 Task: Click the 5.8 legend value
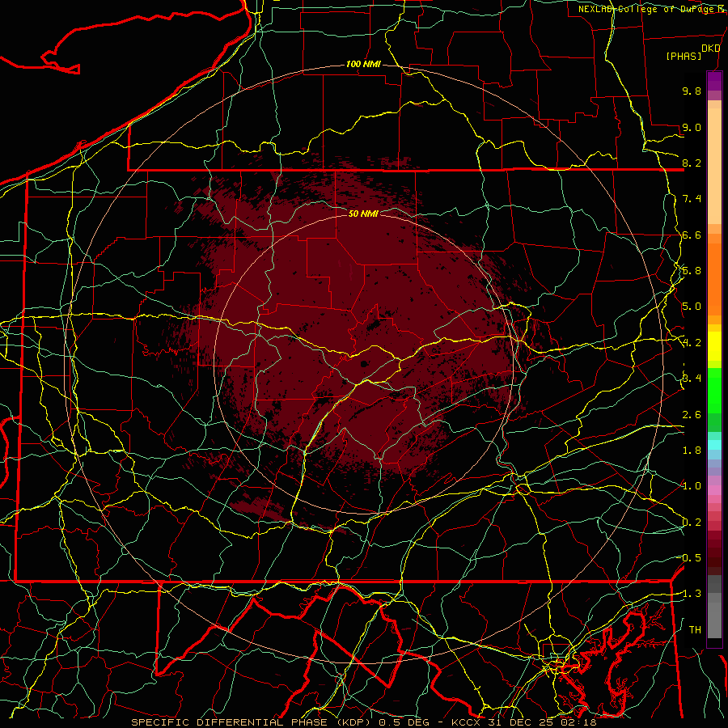692,271
